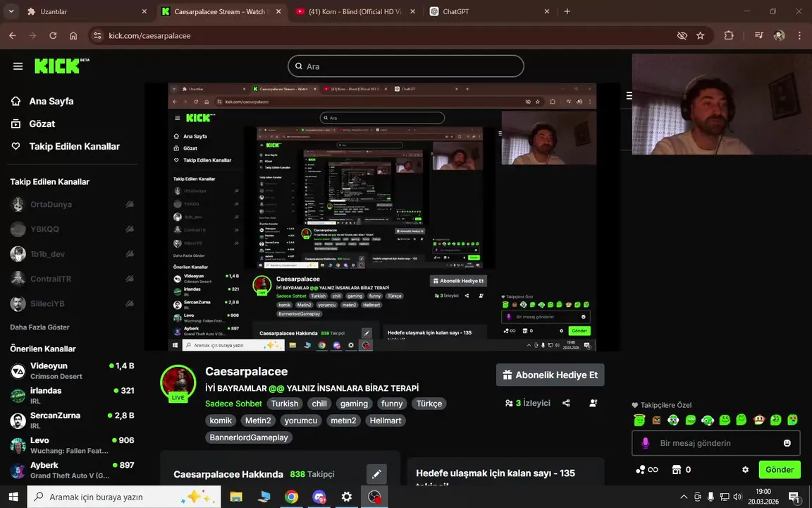Open the Kick hamburger menu
812x508 pixels.
[18, 66]
